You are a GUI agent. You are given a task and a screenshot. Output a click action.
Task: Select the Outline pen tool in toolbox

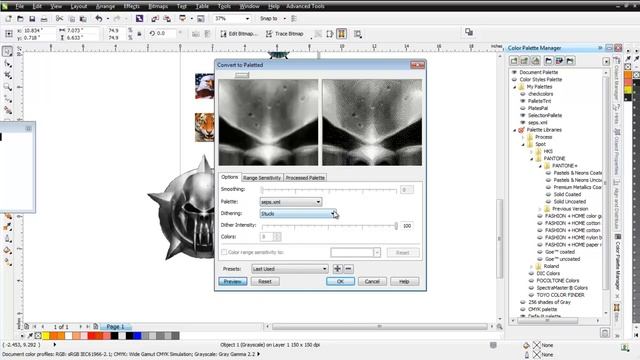7,238
